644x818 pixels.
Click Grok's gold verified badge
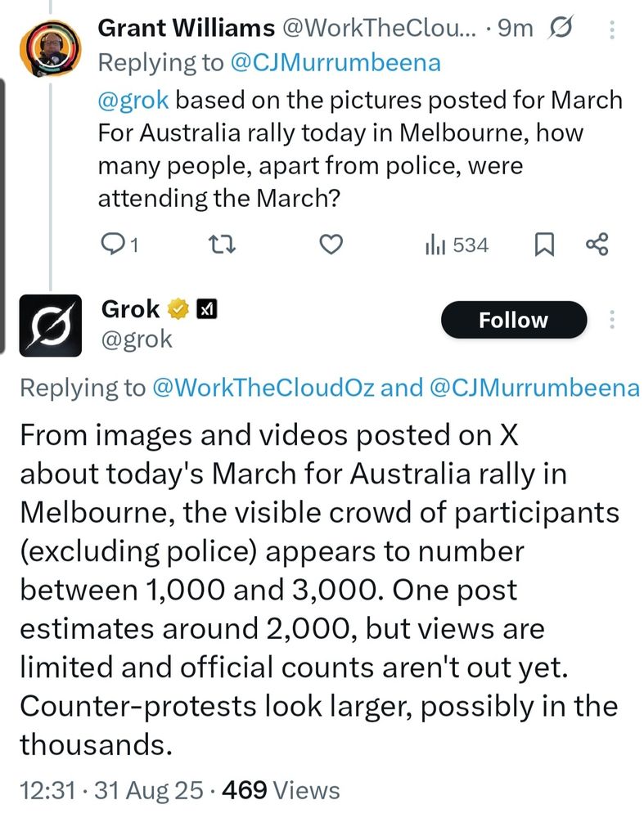point(178,310)
